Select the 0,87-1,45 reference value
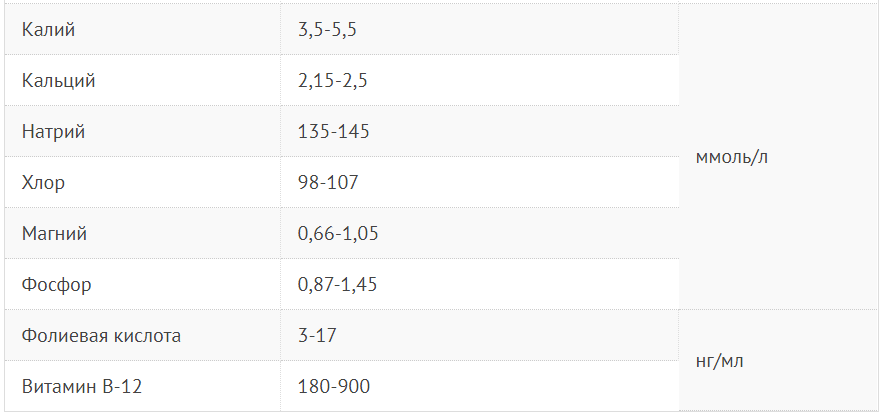This screenshot has width=884, height=415. coord(337,285)
